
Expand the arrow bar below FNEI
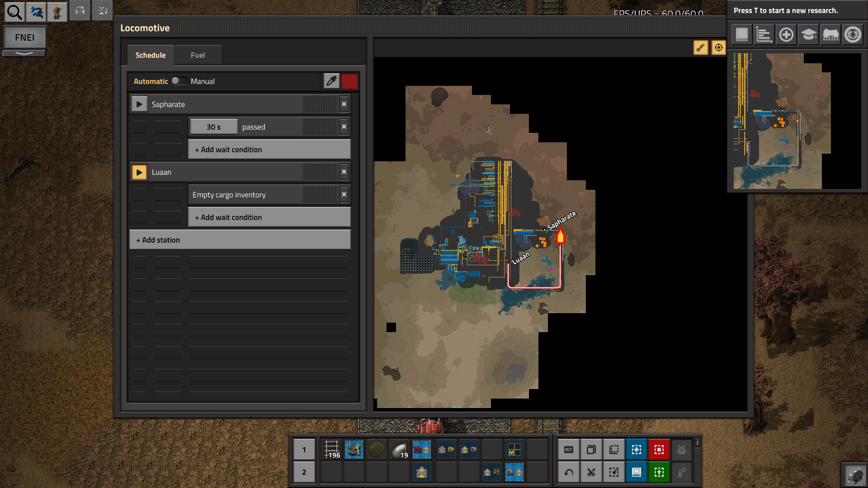pyautogui.click(x=24, y=53)
